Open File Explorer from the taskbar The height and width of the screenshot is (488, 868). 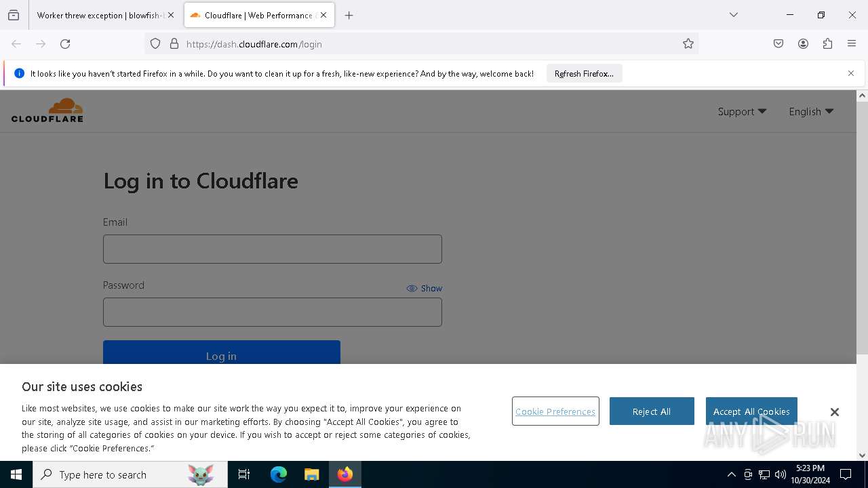point(311,474)
